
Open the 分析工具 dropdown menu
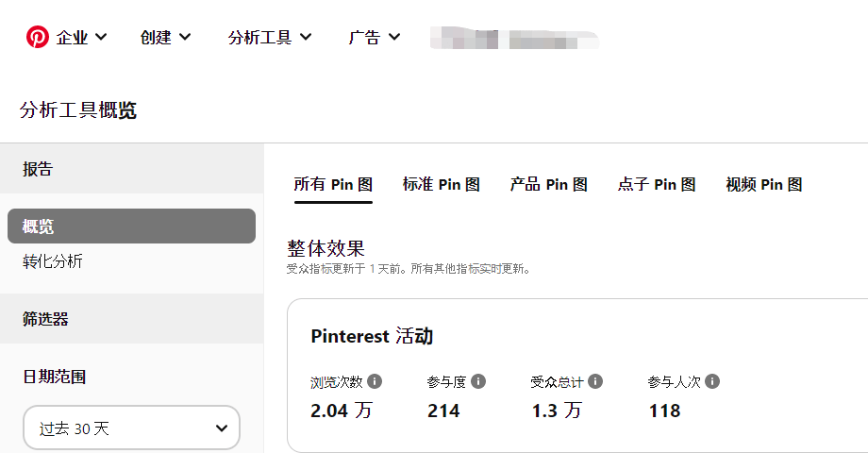270,37
